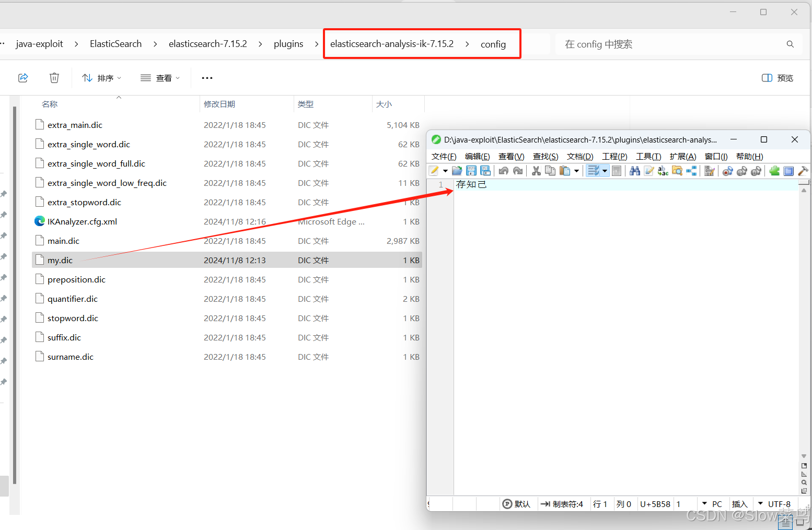Image resolution: width=812 pixels, height=530 pixels.
Task: Copy selection using the copy icon
Action: (550, 171)
